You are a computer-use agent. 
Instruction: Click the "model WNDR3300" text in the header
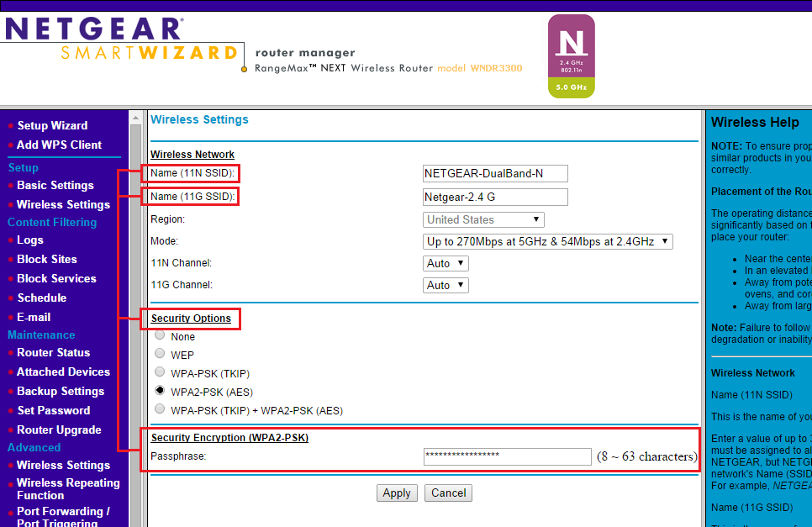click(479, 68)
